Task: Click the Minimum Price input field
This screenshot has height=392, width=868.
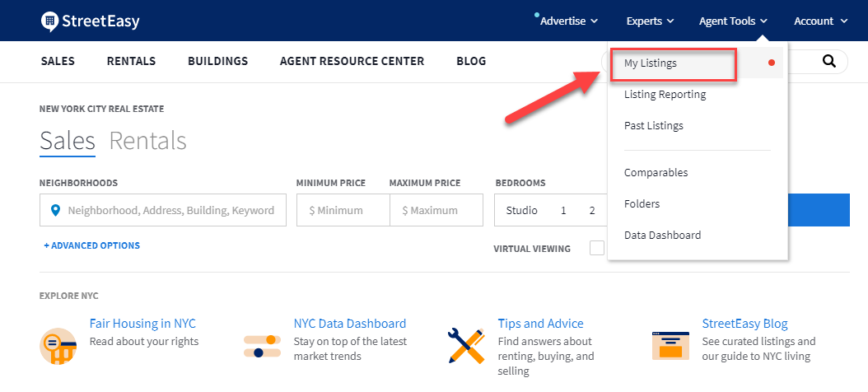Action: point(343,210)
